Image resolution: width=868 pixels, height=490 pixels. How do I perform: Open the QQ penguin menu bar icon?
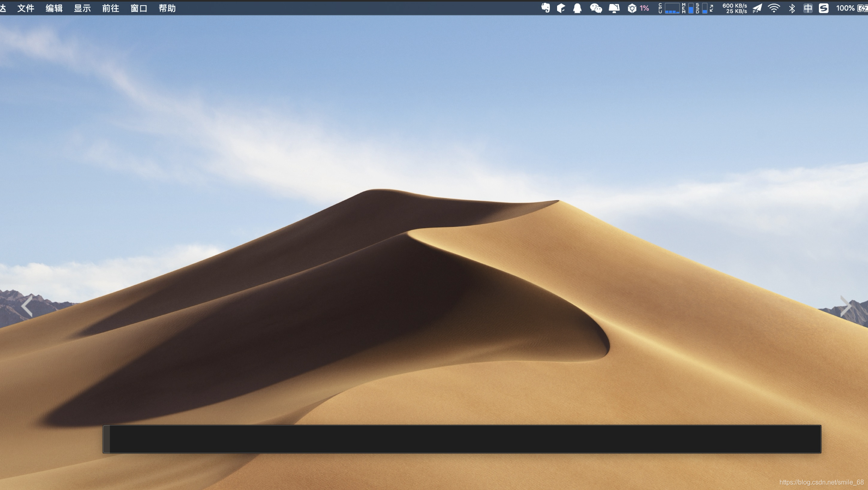[x=577, y=8]
